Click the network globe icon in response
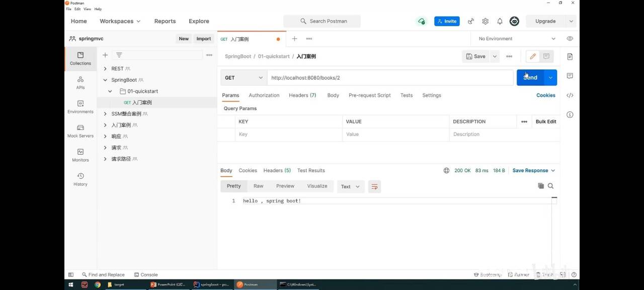 [446, 171]
